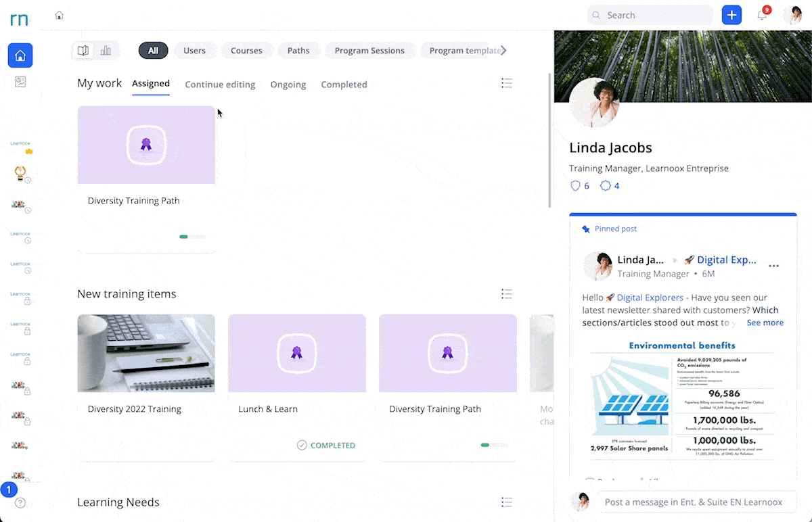Click the home breadcrumb icon at top
Image resolution: width=812 pixels, height=522 pixels.
click(x=59, y=14)
